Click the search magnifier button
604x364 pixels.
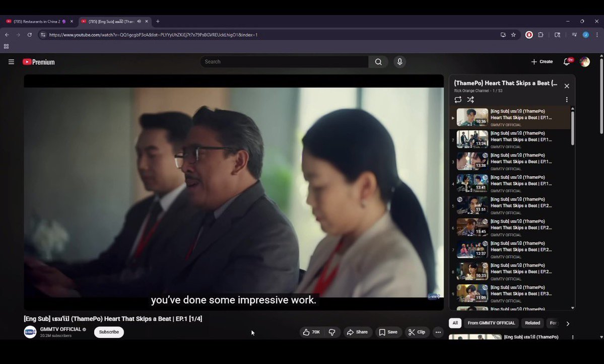(378, 62)
